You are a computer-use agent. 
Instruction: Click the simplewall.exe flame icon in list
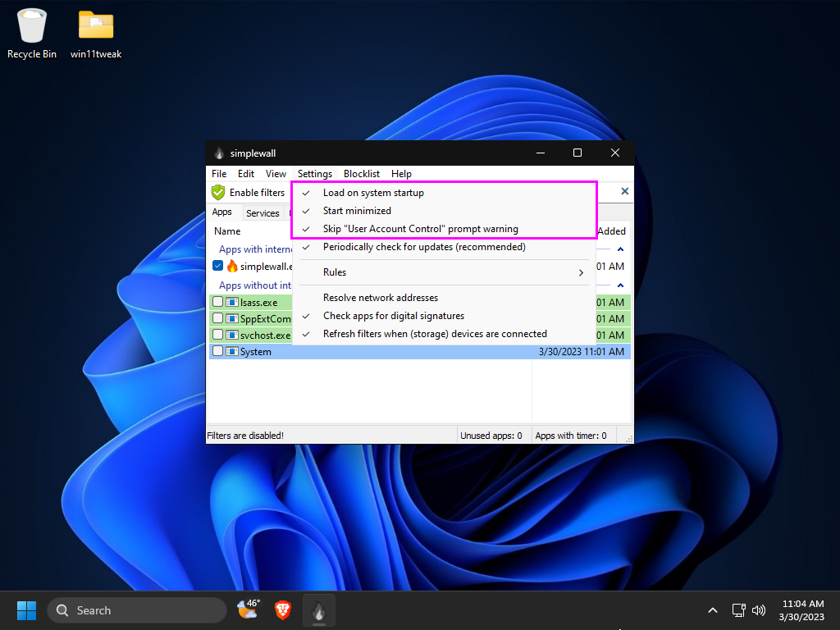pyautogui.click(x=232, y=267)
